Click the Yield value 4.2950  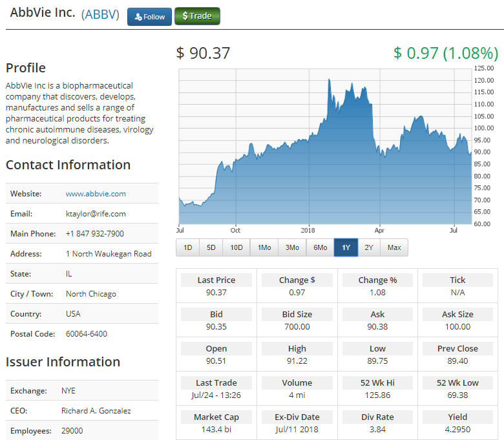click(x=457, y=430)
